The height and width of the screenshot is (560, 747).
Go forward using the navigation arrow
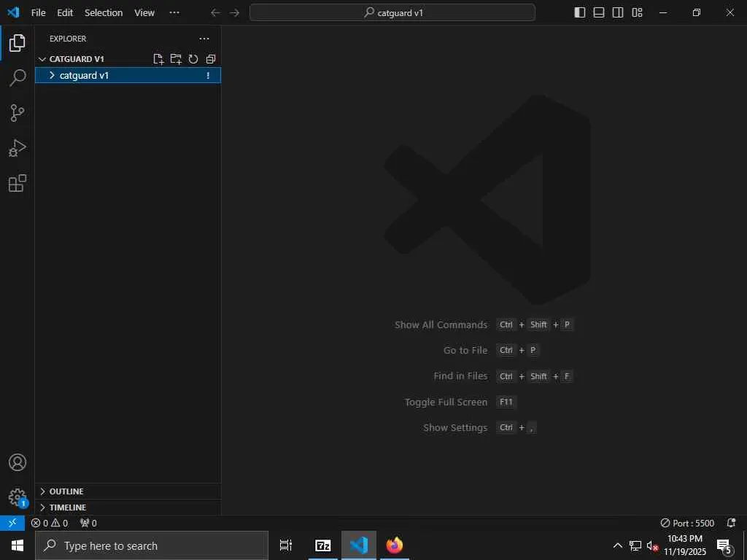point(234,13)
